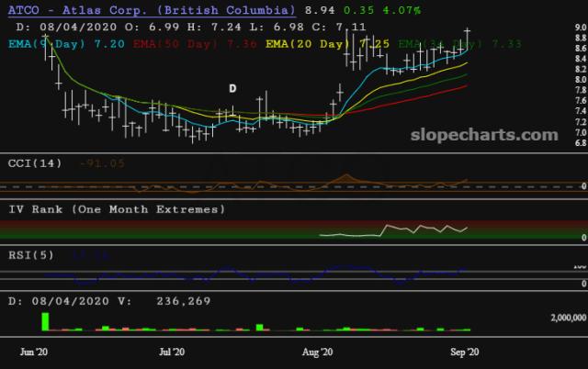Click the Aug '20 date axis label
The height and width of the screenshot is (369, 588).
pos(317,352)
